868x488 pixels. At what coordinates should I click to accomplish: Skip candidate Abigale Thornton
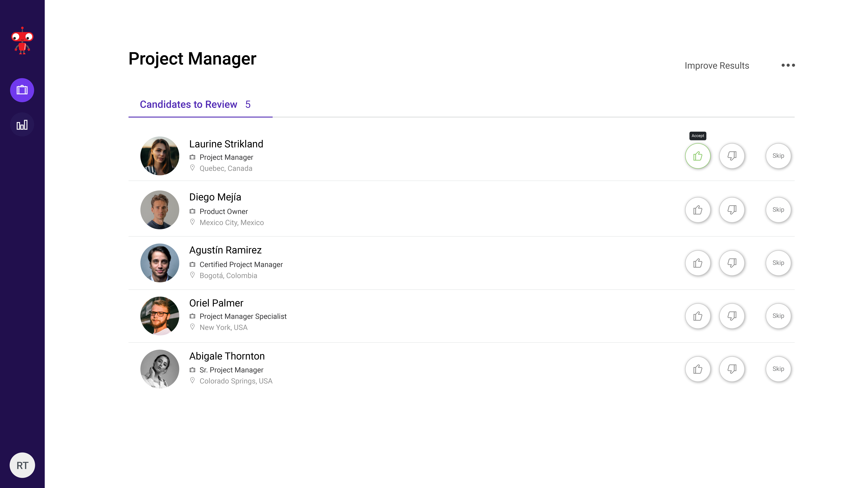[778, 369]
